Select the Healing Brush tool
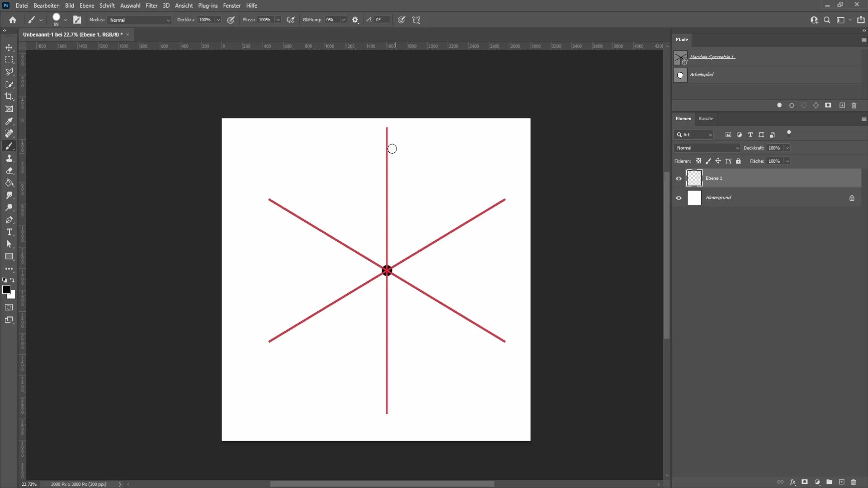The height and width of the screenshot is (488, 868). click(x=9, y=133)
